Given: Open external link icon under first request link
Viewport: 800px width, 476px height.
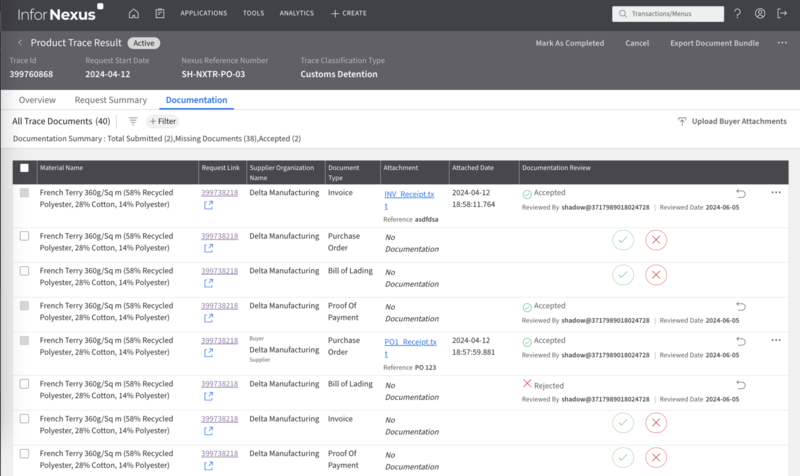Looking at the screenshot, I should [x=208, y=205].
